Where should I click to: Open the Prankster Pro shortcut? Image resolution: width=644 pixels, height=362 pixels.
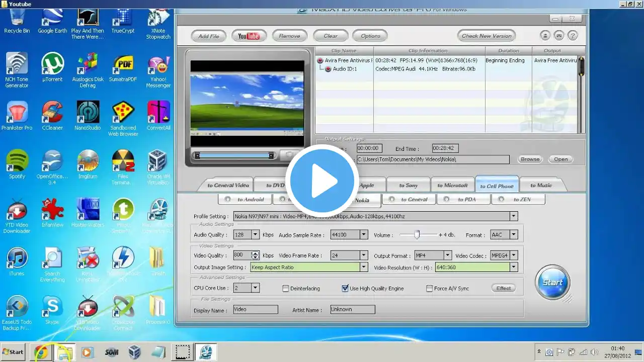[17, 116]
